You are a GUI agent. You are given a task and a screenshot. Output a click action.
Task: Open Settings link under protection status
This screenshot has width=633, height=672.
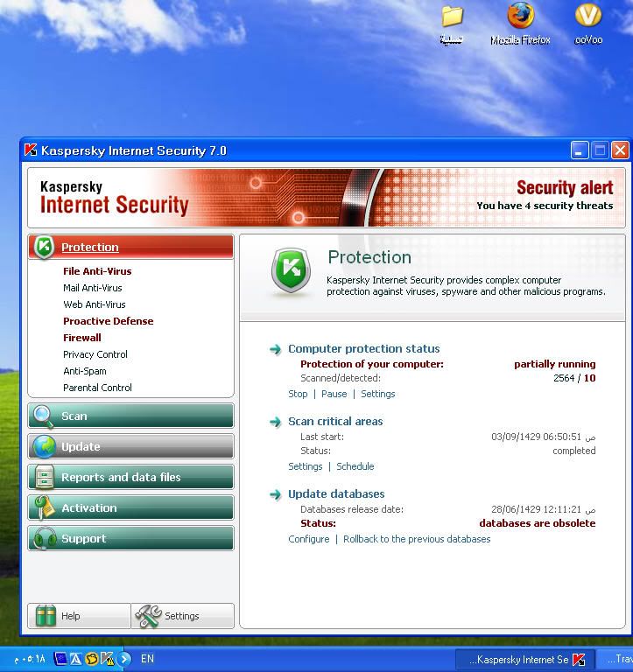[378, 394]
